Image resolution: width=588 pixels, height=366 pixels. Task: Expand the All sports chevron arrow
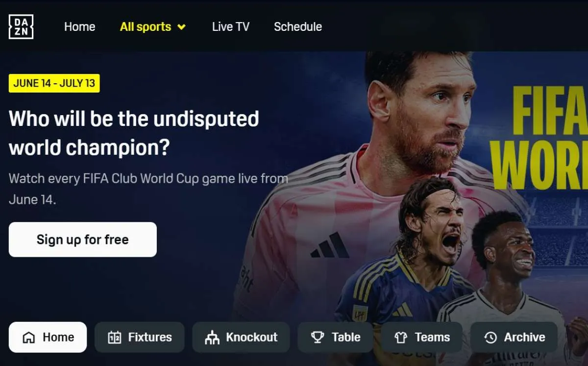[181, 27]
